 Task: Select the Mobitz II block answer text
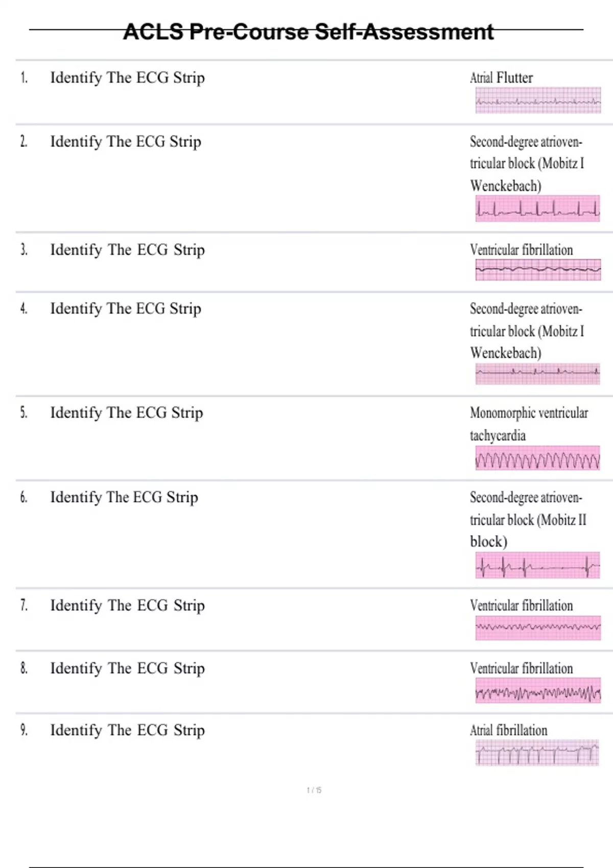[x=528, y=519]
